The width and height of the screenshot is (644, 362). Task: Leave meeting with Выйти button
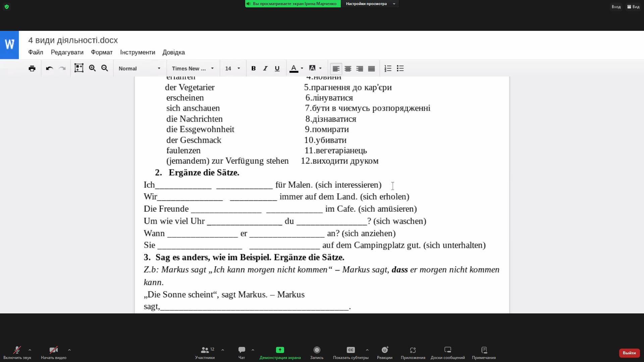(x=629, y=353)
